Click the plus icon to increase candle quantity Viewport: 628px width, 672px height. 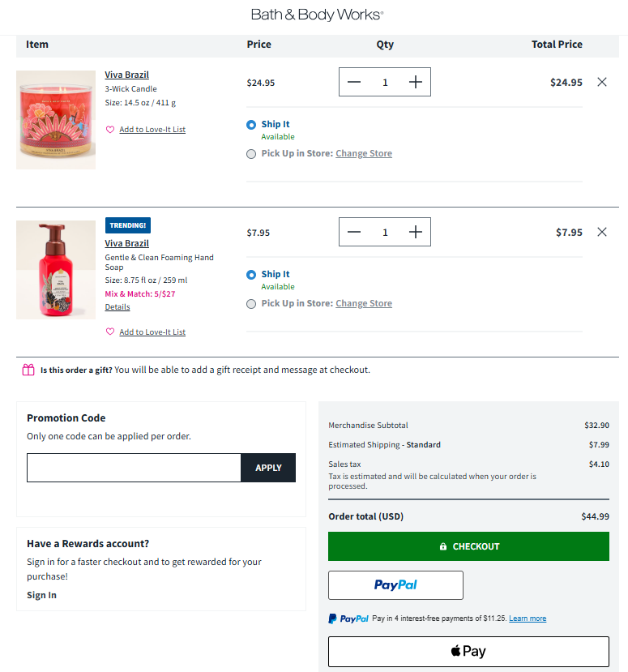(415, 82)
